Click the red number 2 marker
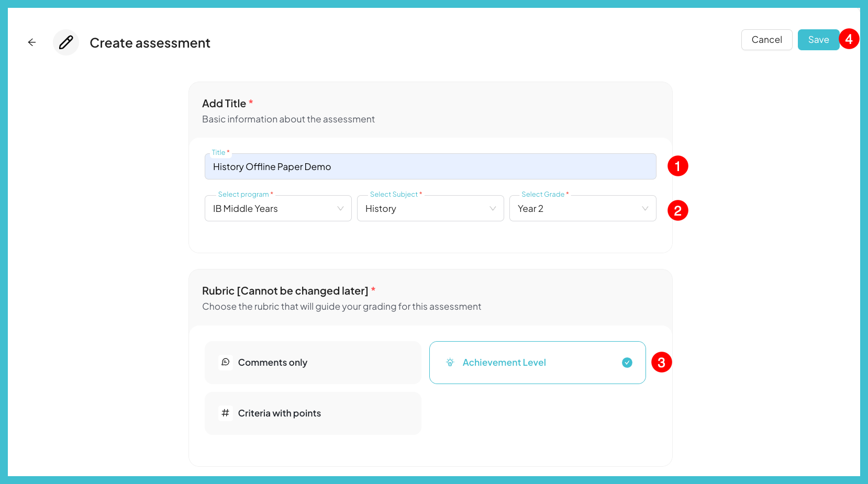Viewport: 868px width, 484px height. (677, 210)
